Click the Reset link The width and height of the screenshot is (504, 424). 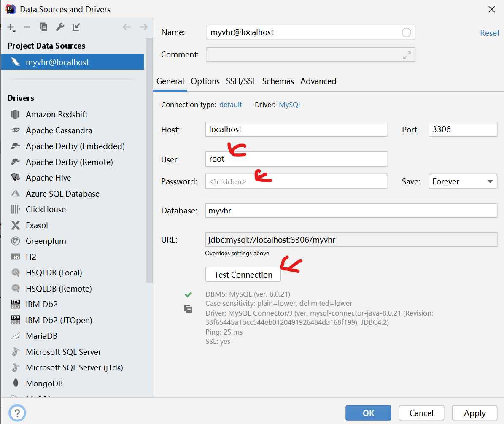point(490,33)
